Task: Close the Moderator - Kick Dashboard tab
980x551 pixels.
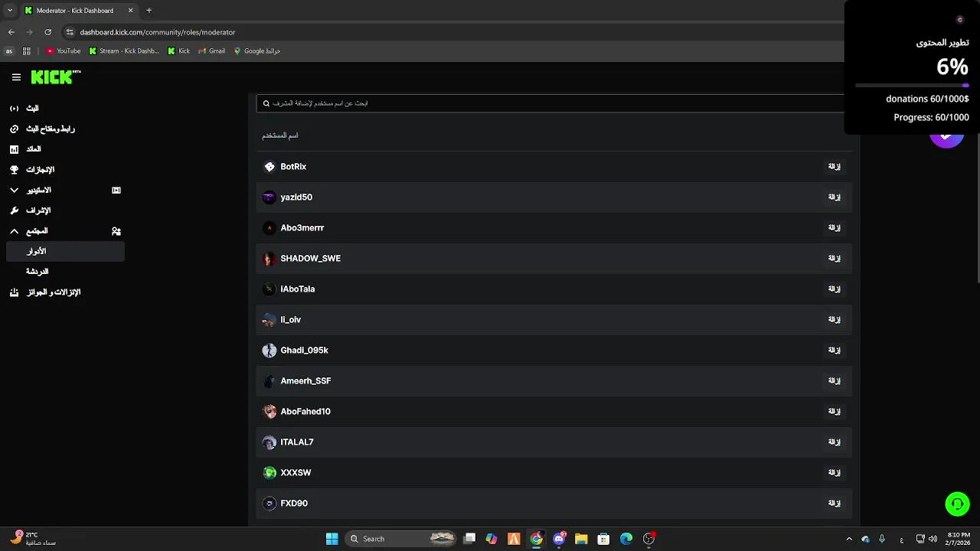Action: click(130, 11)
